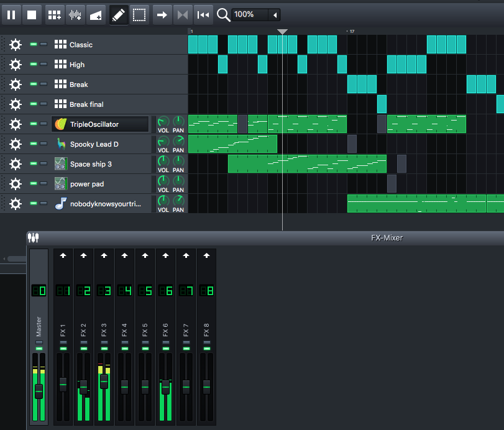The width and height of the screenshot is (504, 430).
Task: Mute the power pad track
Action: pyautogui.click(x=32, y=183)
